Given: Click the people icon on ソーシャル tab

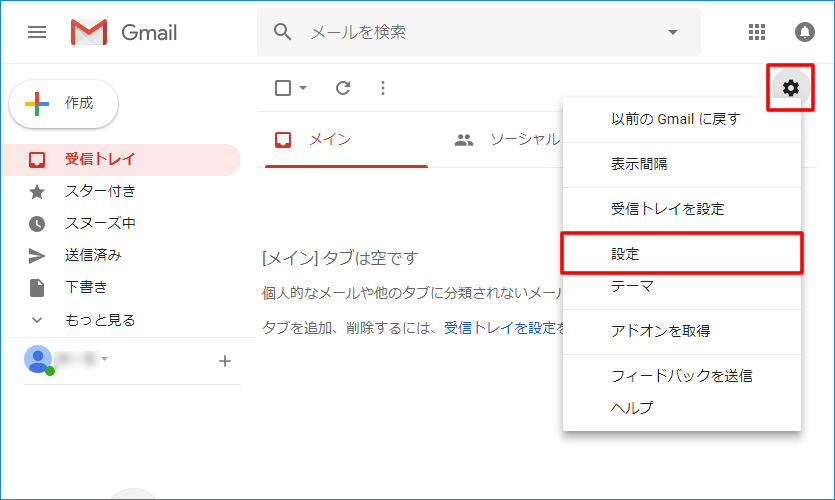Looking at the screenshot, I should pyautogui.click(x=464, y=140).
